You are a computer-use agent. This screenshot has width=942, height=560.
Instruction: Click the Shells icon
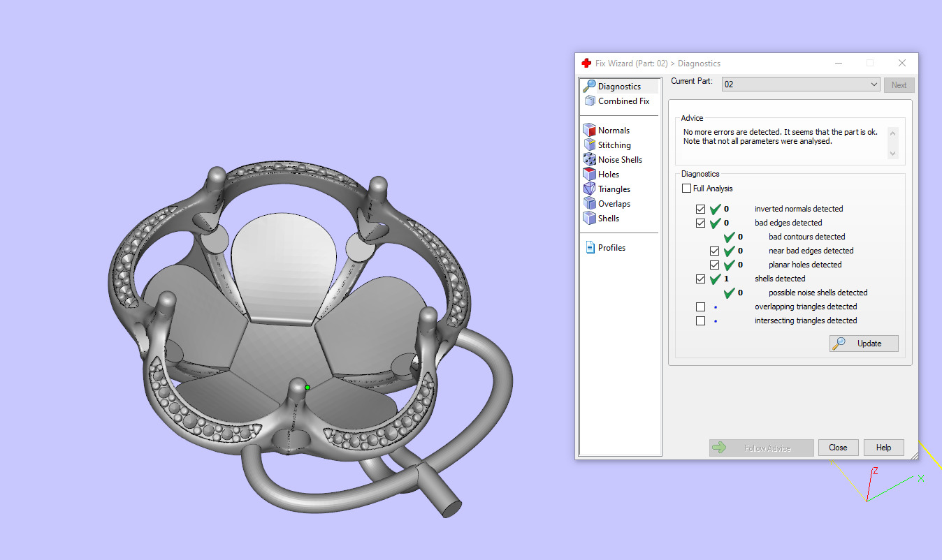tap(589, 218)
